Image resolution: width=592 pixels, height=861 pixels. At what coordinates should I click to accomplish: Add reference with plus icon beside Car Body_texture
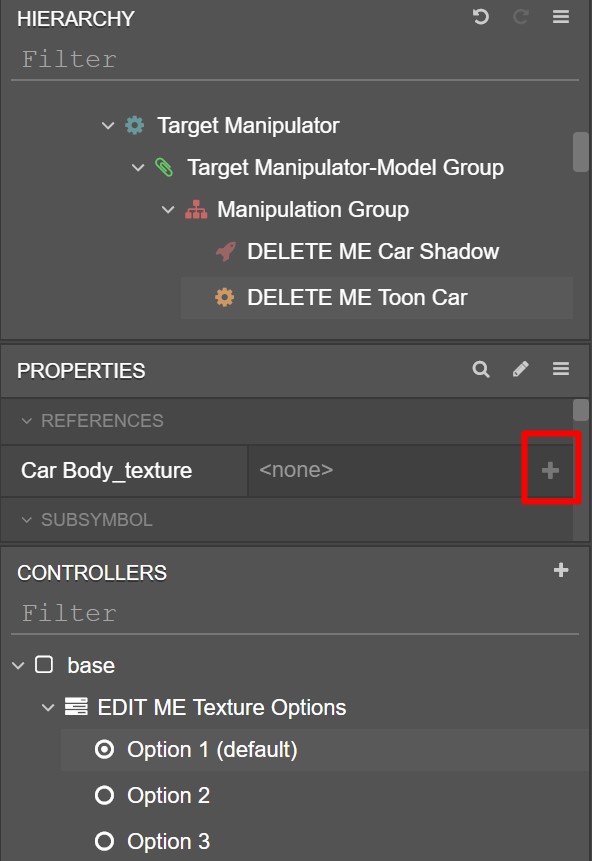tap(550, 470)
